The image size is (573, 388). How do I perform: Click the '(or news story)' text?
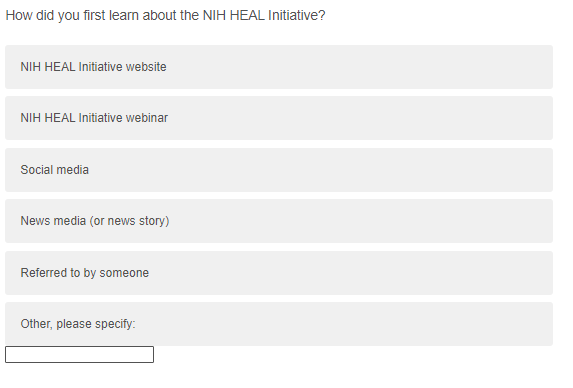pyautogui.click(x=129, y=221)
